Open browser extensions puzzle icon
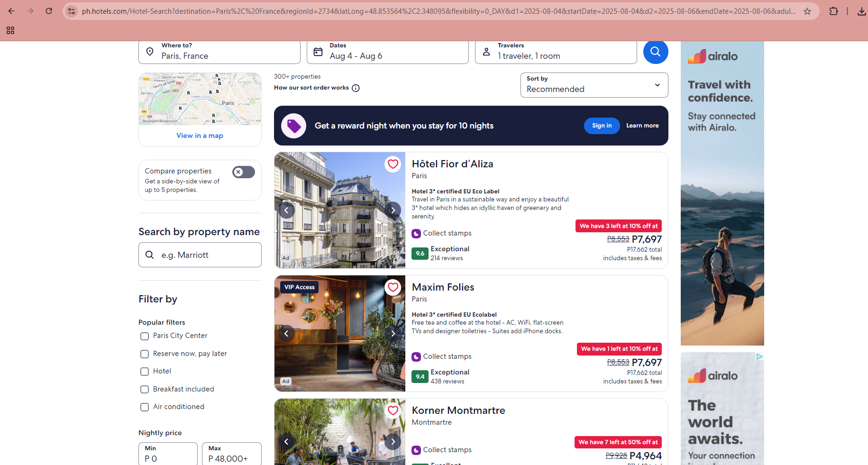 pos(833,11)
